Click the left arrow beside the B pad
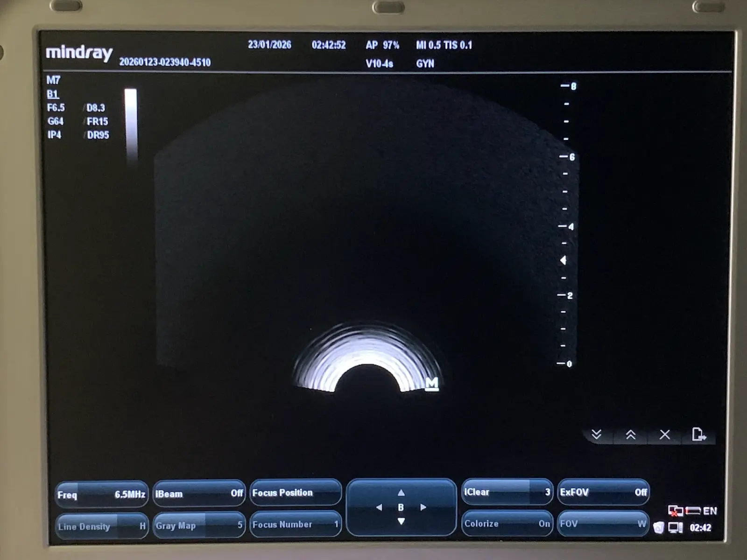 coord(379,508)
